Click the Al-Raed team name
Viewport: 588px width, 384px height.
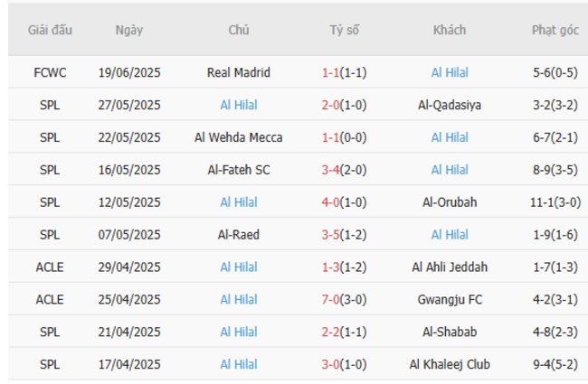point(239,235)
